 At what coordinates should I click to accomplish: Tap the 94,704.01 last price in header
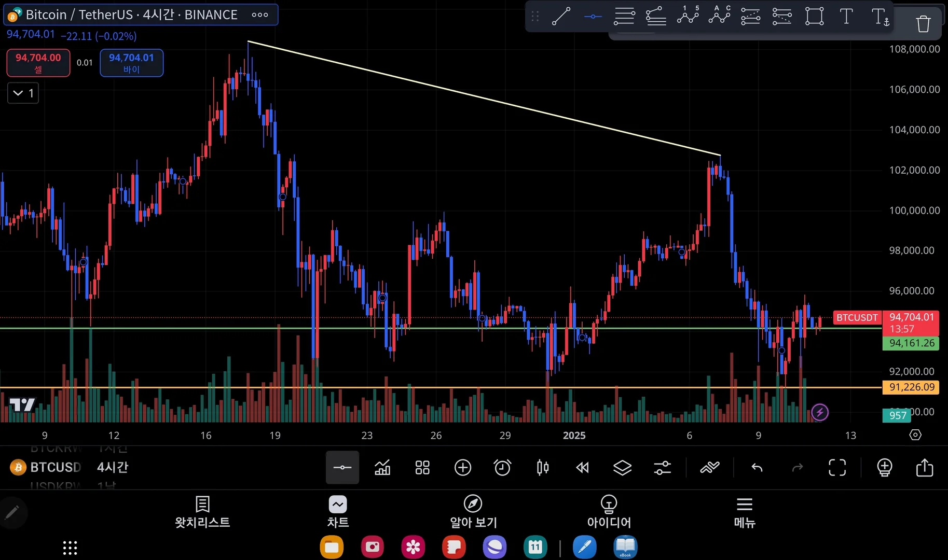click(31, 35)
